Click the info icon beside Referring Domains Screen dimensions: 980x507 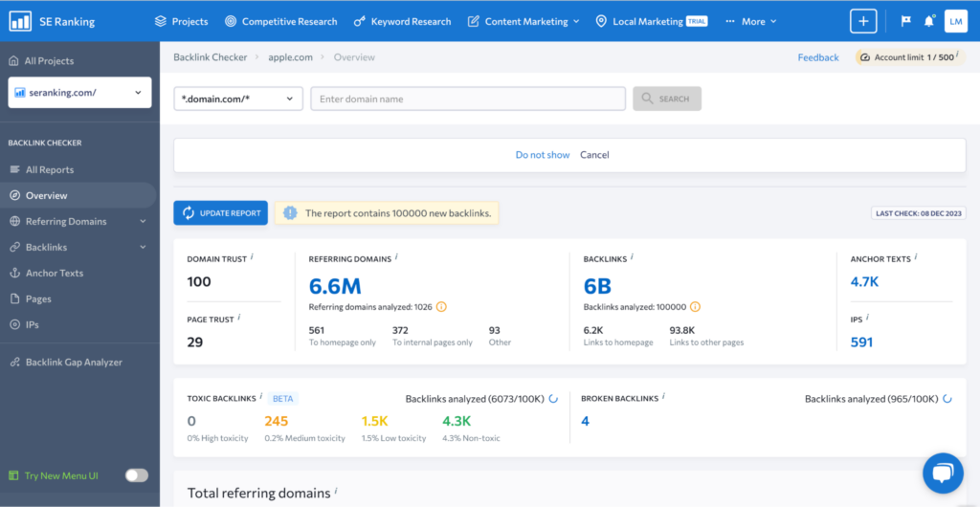pyautogui.click(x=396, y=257)
